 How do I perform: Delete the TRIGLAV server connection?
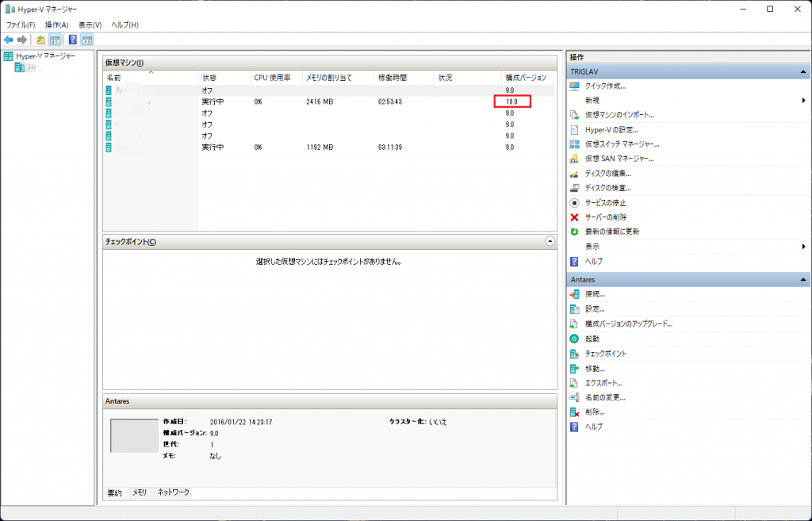click(x=605, y=217)
